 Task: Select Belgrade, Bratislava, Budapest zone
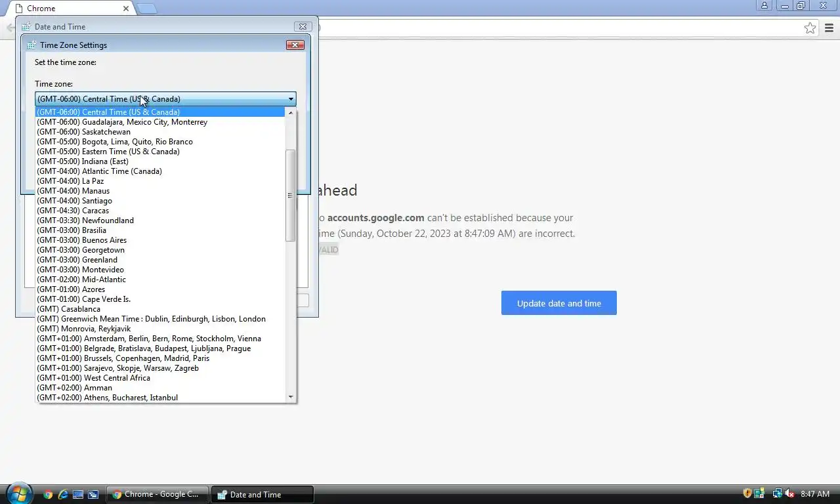tap(160, 348)
